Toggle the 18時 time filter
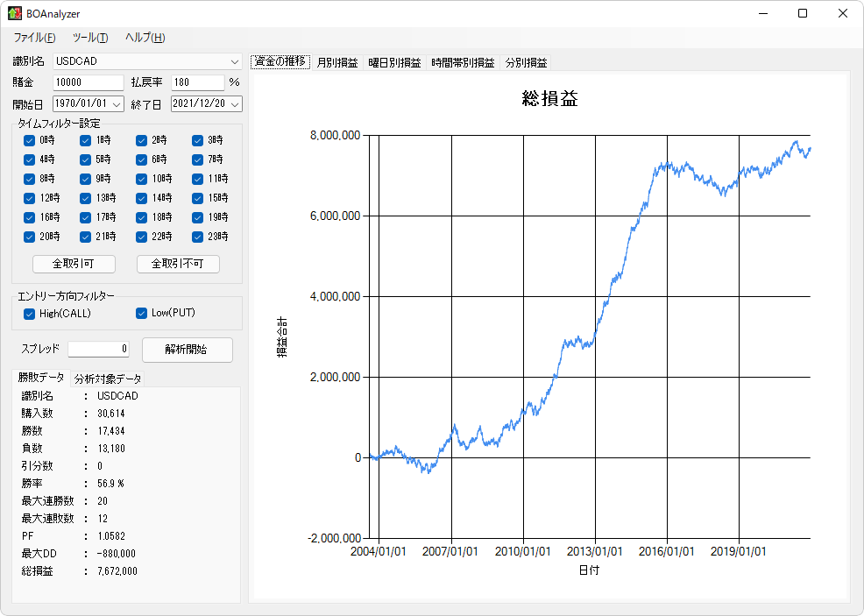 click(x=142, y=217)
